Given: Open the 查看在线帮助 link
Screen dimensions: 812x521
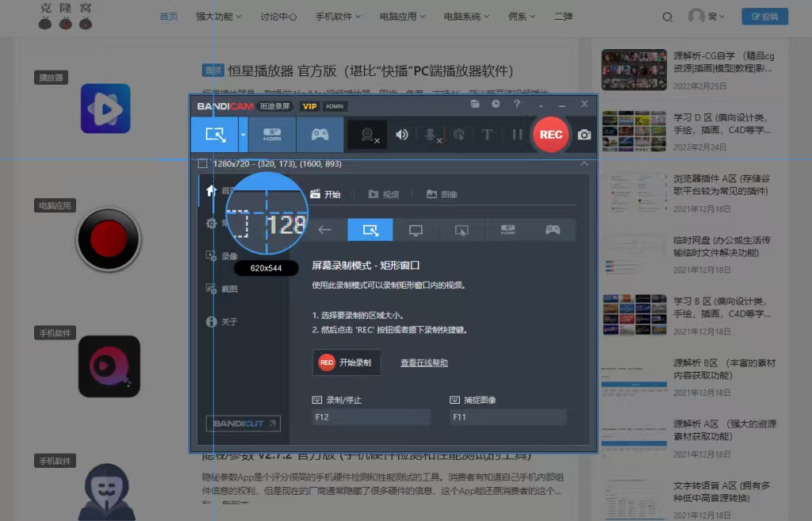Looking at the screenshot, I should pos(424,363).
